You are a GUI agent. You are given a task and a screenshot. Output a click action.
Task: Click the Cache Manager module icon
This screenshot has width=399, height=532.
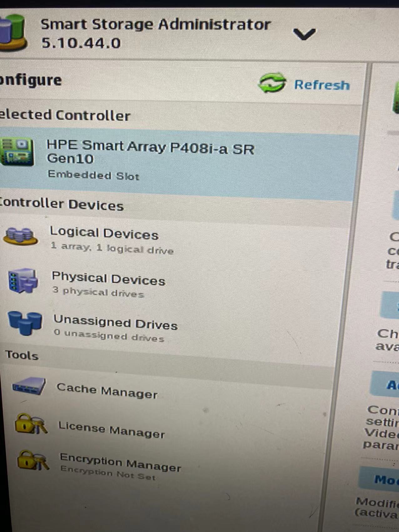point(29,386)
